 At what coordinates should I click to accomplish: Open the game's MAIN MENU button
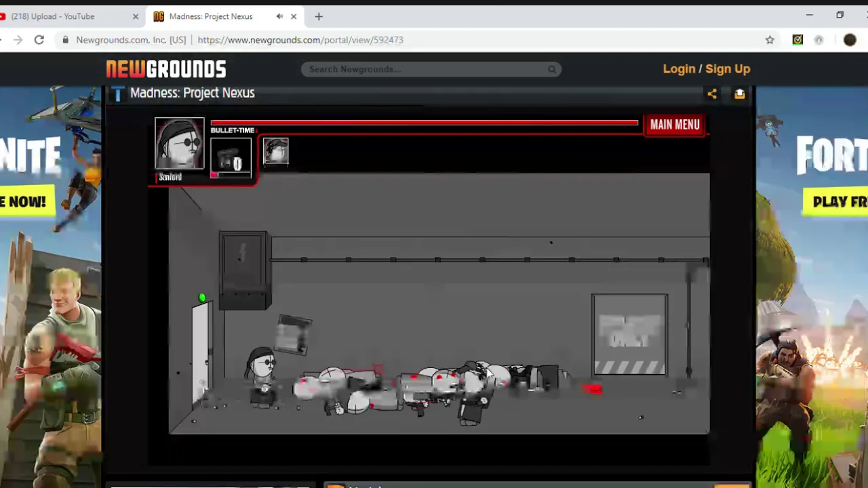pyautogui.click(x=675, y=125)
